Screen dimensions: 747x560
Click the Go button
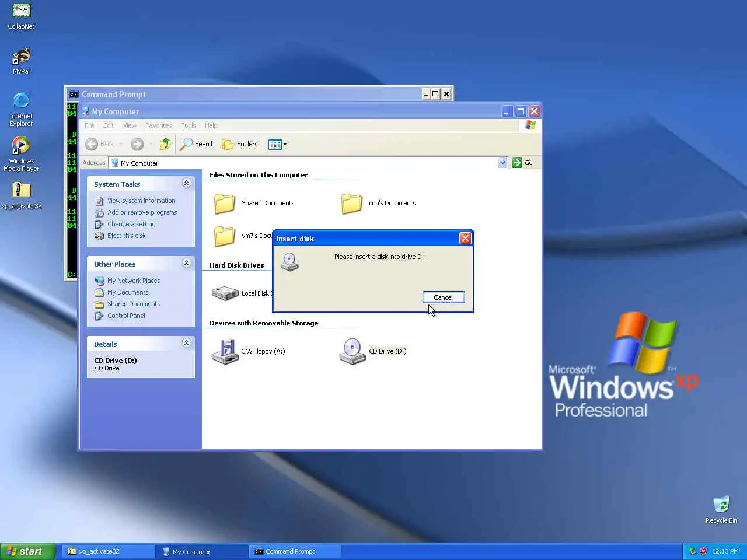523,163
